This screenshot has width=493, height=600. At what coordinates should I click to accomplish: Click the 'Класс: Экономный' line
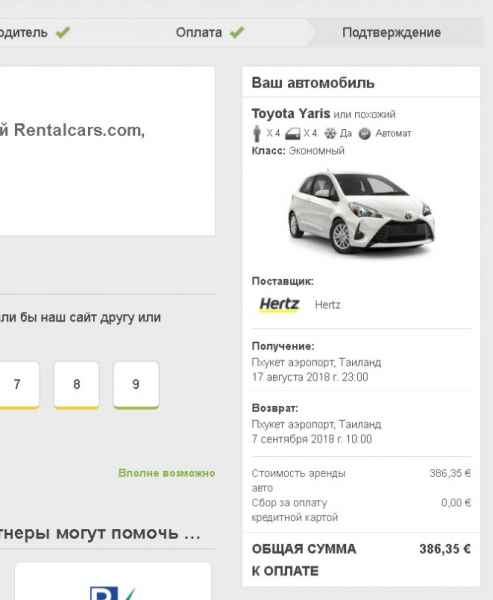click(298, 151)
